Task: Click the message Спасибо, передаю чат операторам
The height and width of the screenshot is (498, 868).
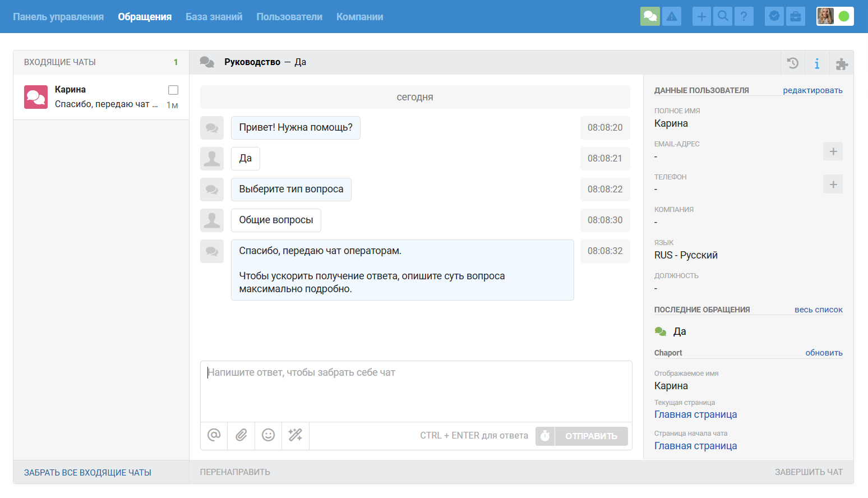Action: pos(402,270)
